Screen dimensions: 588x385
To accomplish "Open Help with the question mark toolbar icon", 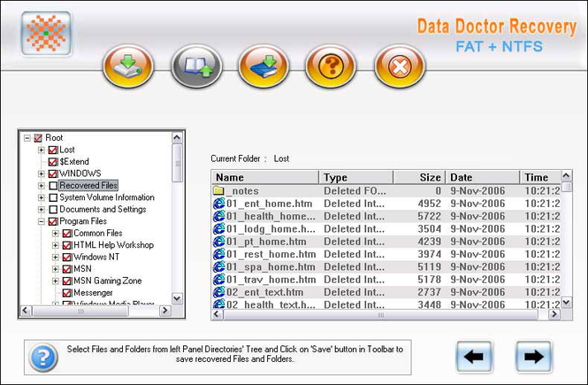I will click(331, 66).
